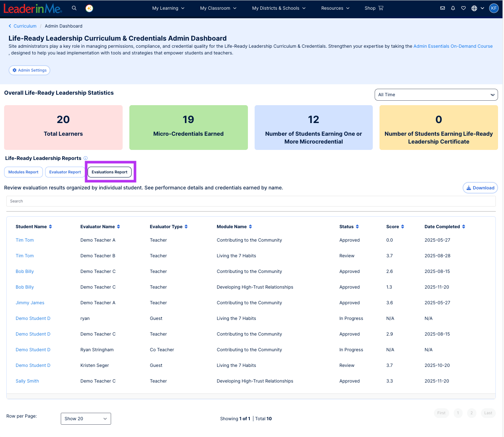Screen dimensions: 504x437
Task: Sort table by Student Name
Action: [x=50, y=227]
